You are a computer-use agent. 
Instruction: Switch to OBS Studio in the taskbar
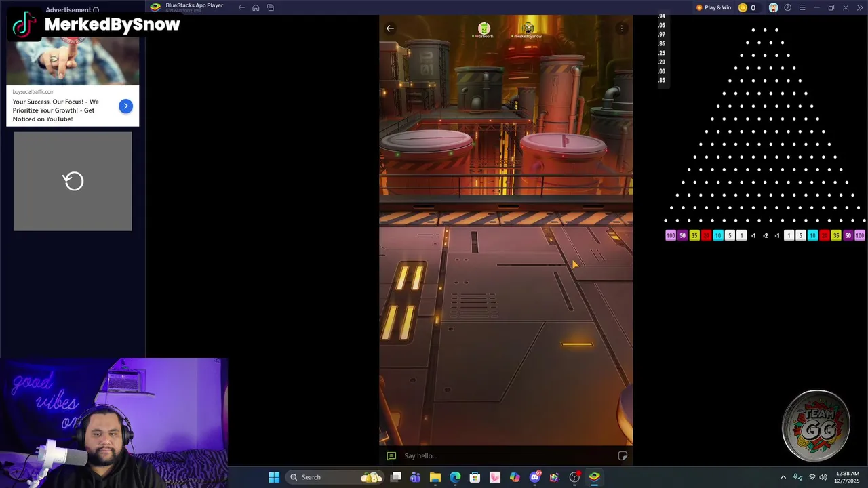pos(574,477)
